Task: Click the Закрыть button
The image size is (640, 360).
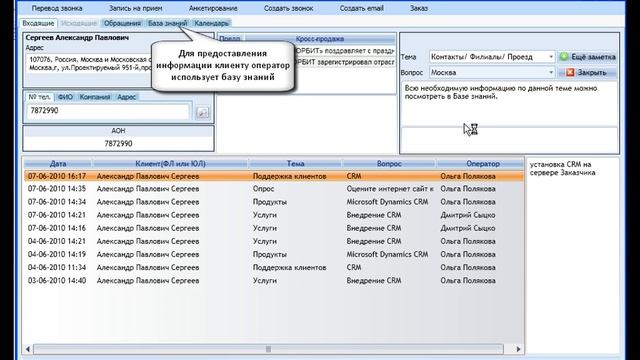Action: [588, 73]
